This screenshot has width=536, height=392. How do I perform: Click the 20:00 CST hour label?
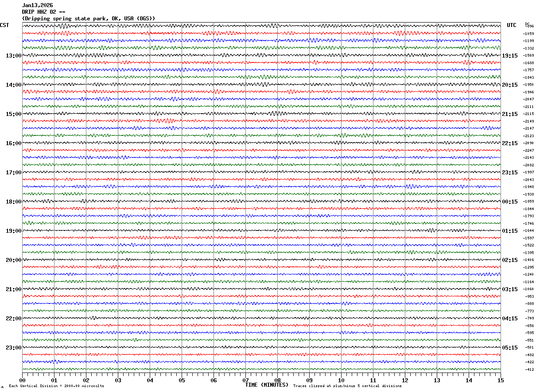[13, 260]
